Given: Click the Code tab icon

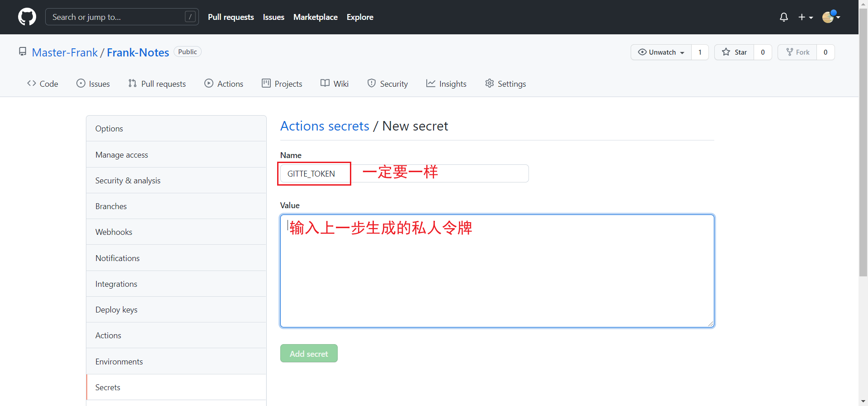Looking at the screenshot, I should (32, 83).
